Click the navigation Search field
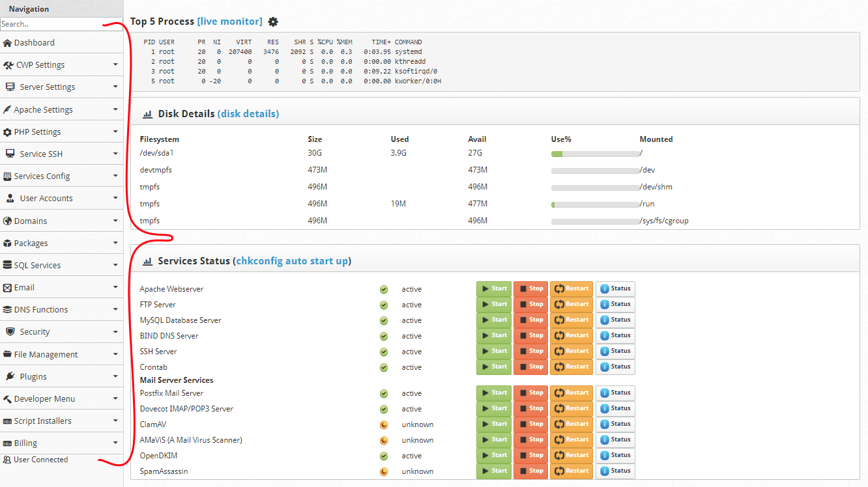The image size is (868, 487). [61, 24]
